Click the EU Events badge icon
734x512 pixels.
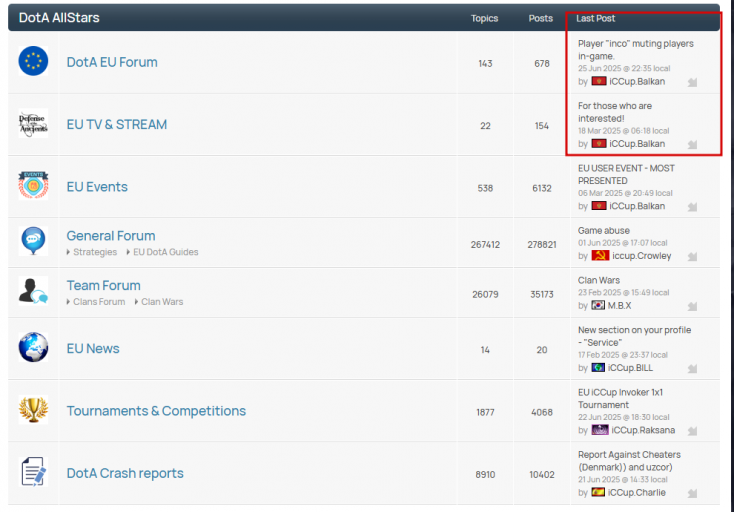33,185
